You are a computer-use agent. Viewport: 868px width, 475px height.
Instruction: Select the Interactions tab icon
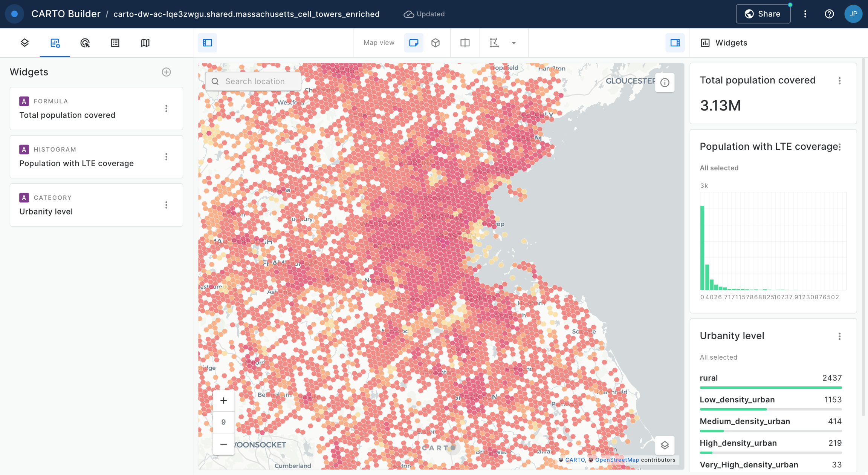coord(85,43)
